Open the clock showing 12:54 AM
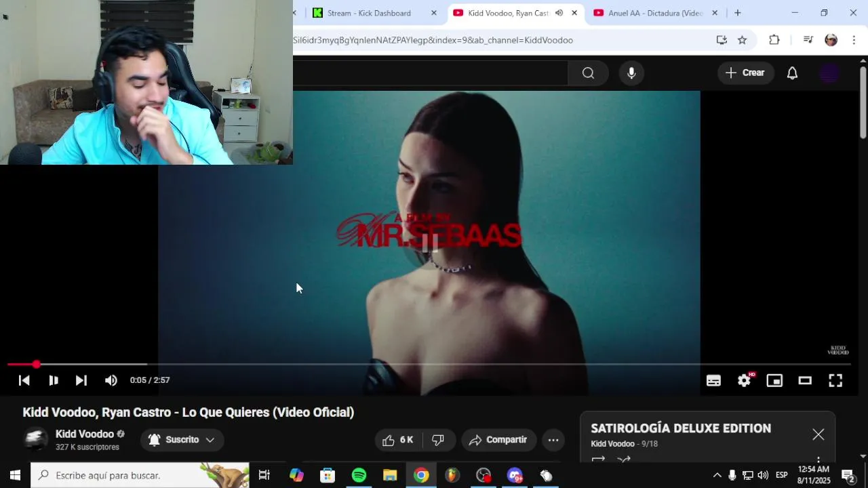 [814, 474]
